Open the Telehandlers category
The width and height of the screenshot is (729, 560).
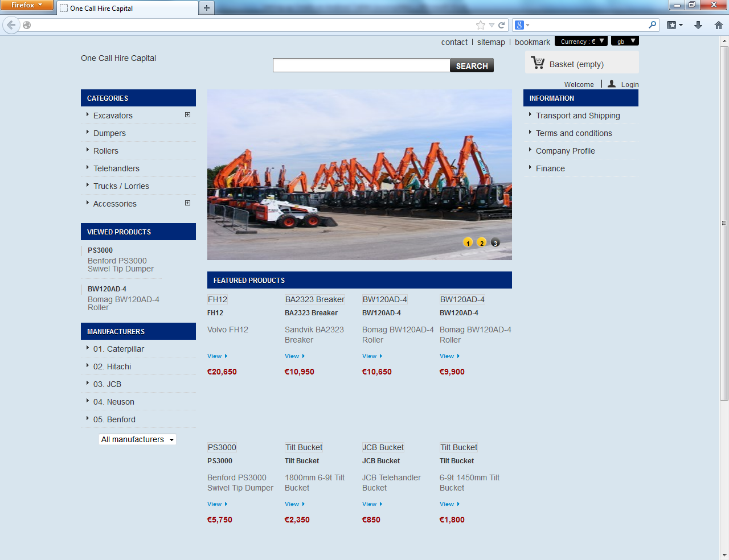pyautogui.click(x=116, y=168)
